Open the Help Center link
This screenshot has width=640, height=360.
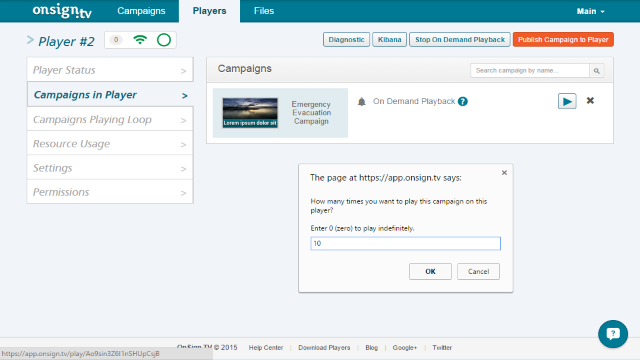(x=266, y=348)
